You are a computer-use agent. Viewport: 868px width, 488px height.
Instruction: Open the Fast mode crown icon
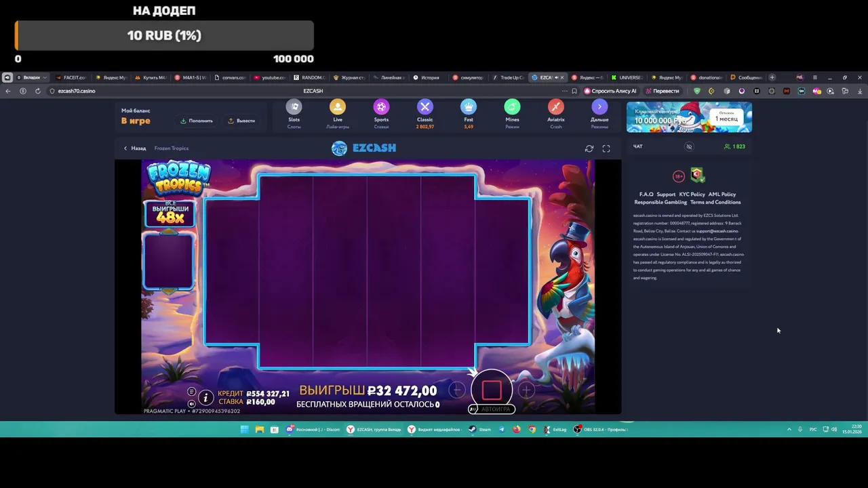[x=469, y=107]
